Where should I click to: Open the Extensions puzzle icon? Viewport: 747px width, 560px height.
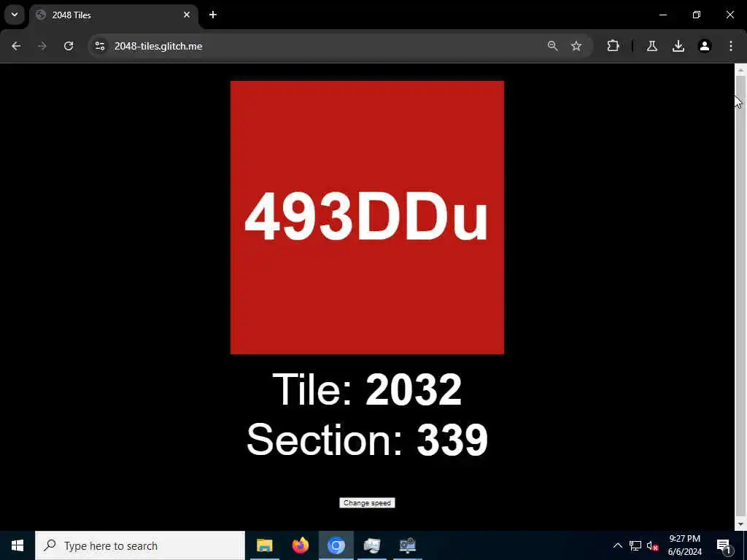tap(613, 46)
